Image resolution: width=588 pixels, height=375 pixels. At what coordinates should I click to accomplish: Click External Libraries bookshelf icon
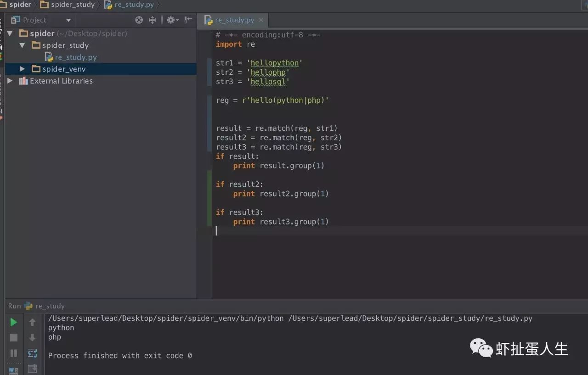[x=23, y=81]
